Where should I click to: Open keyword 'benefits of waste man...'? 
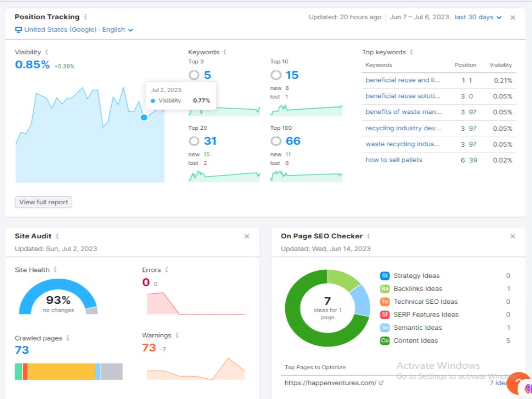403,112
